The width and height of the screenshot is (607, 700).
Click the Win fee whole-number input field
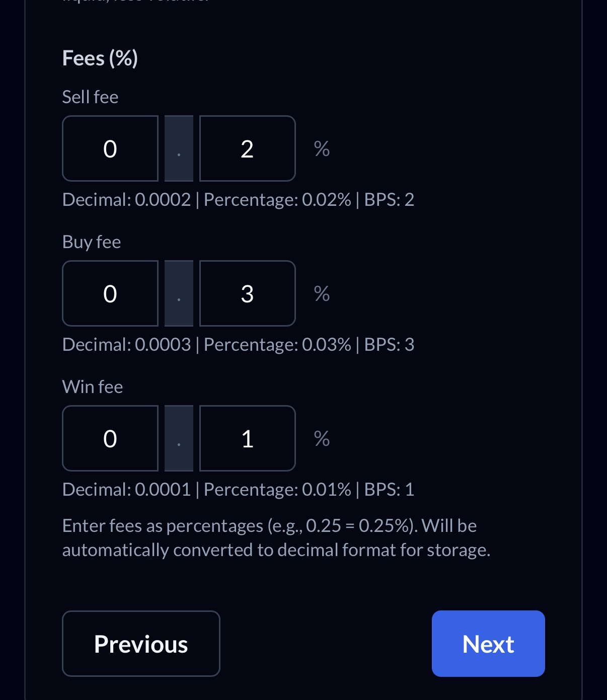click(110, 438)
